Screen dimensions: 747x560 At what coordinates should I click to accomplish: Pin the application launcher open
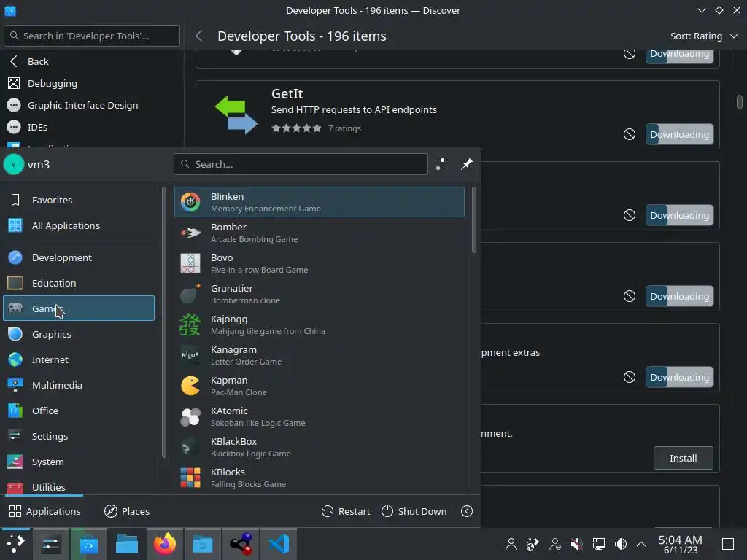[x=466, y=164]
